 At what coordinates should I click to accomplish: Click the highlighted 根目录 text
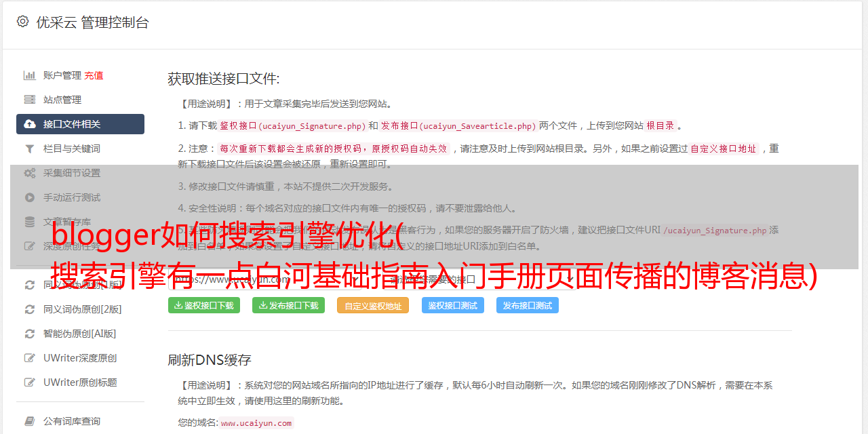(660, 125)
